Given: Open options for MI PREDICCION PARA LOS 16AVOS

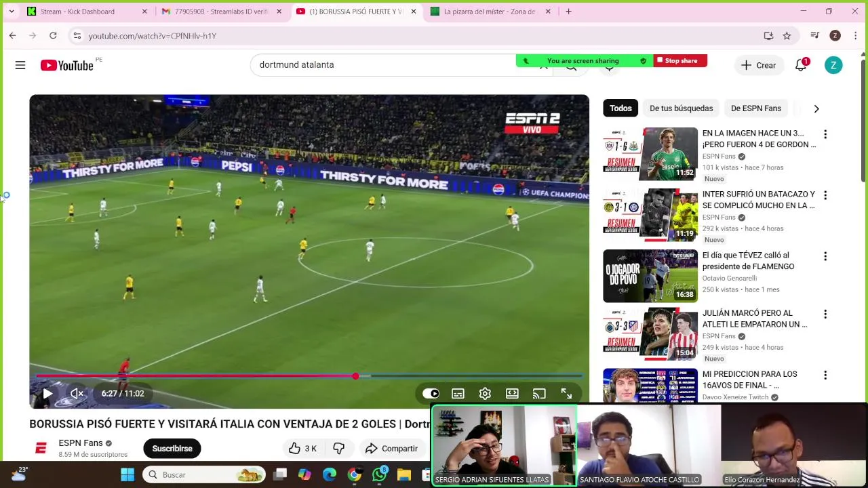Looking at the screenshot, I should pos(825,375).
